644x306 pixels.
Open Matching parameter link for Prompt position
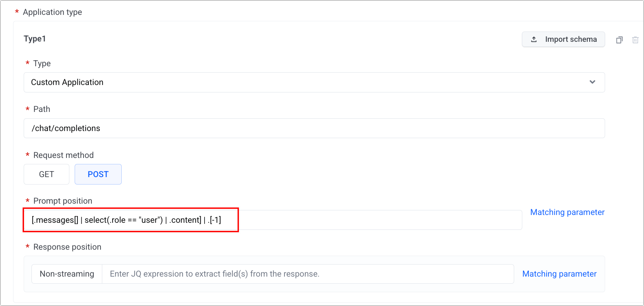coord(567,212)
